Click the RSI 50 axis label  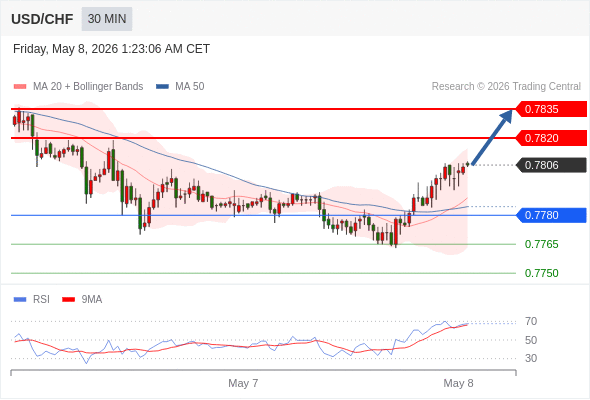pos(531,340)
